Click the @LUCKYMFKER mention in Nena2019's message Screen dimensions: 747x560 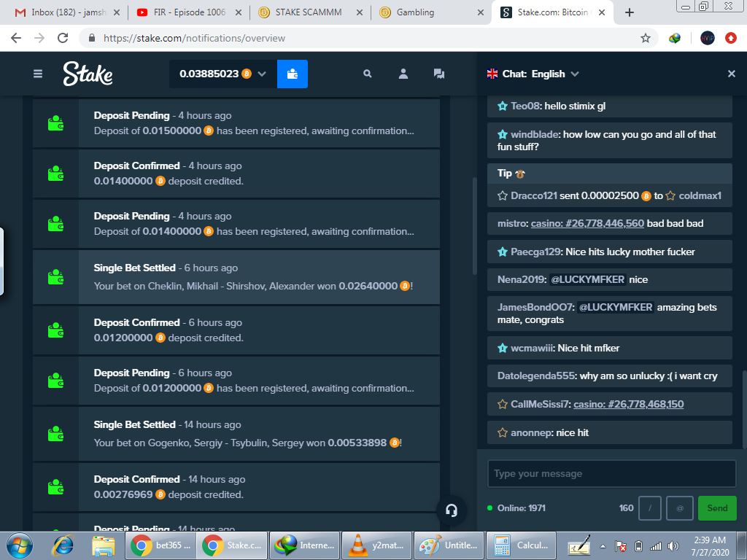pos(587,279)
